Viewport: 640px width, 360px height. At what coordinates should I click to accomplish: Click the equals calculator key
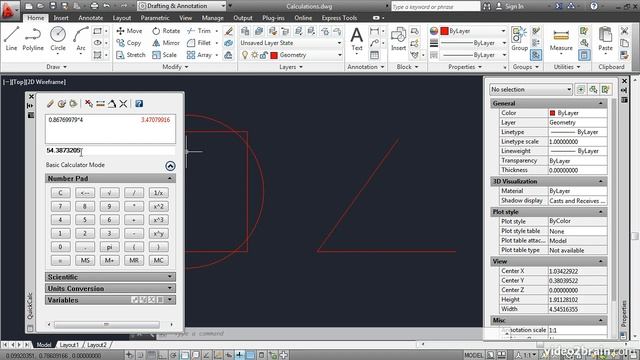click(60, 260)
